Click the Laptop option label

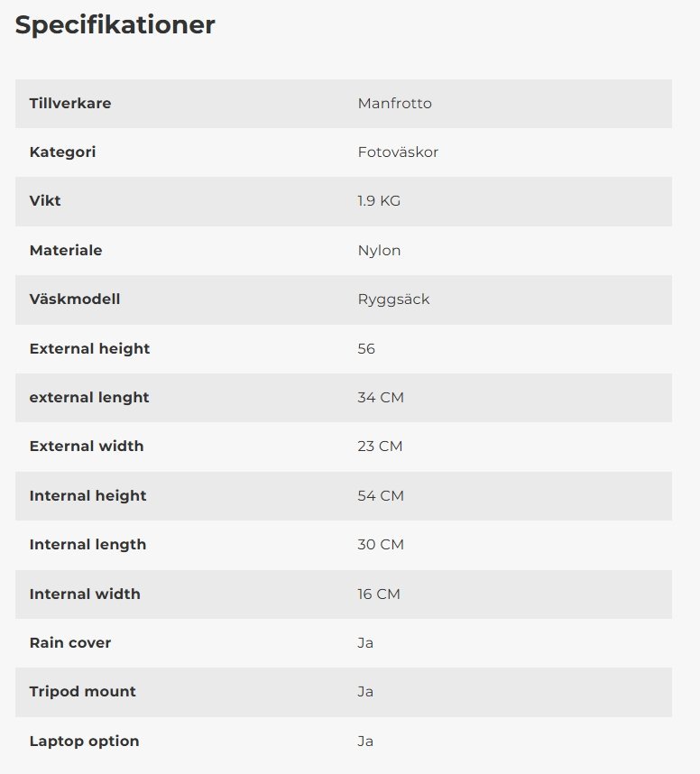click(x=84, y=742)
